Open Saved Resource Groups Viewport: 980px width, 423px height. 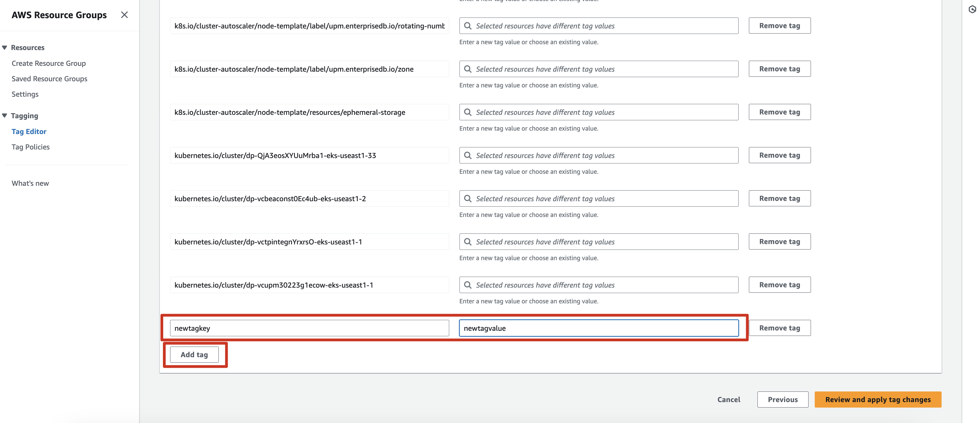(x=49, y=79)
